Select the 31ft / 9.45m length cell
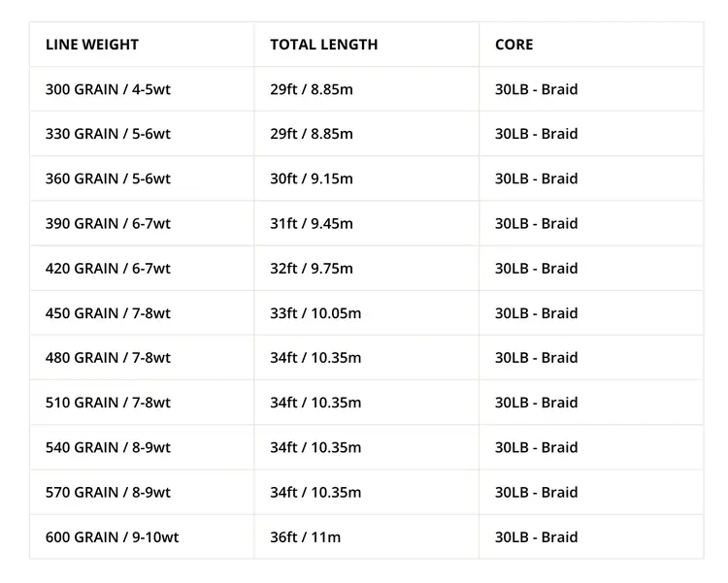Image resolution: width=728 pixels, height=583 pixels. click(312, 223)
